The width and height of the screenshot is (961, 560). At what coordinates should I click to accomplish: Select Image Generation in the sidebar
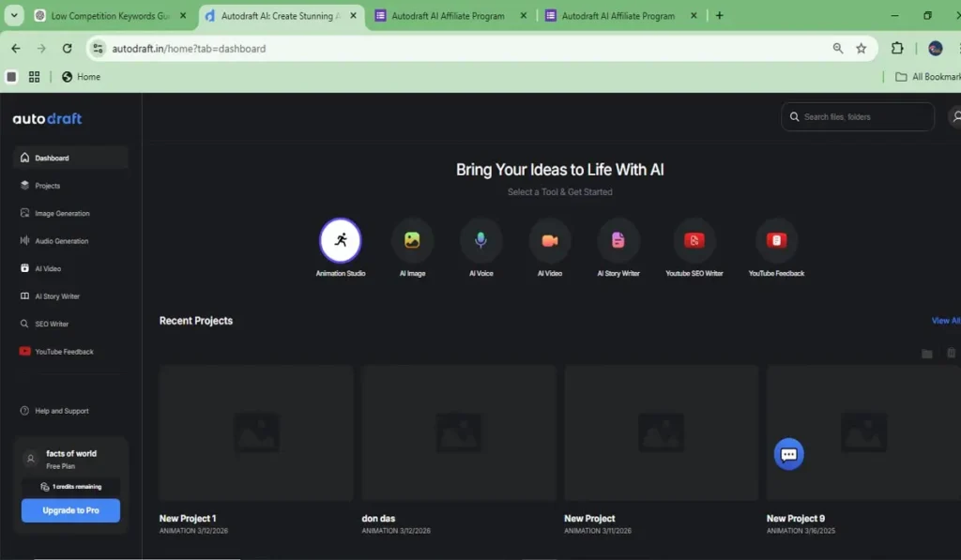pyautogui.click(x=62, y=214)
